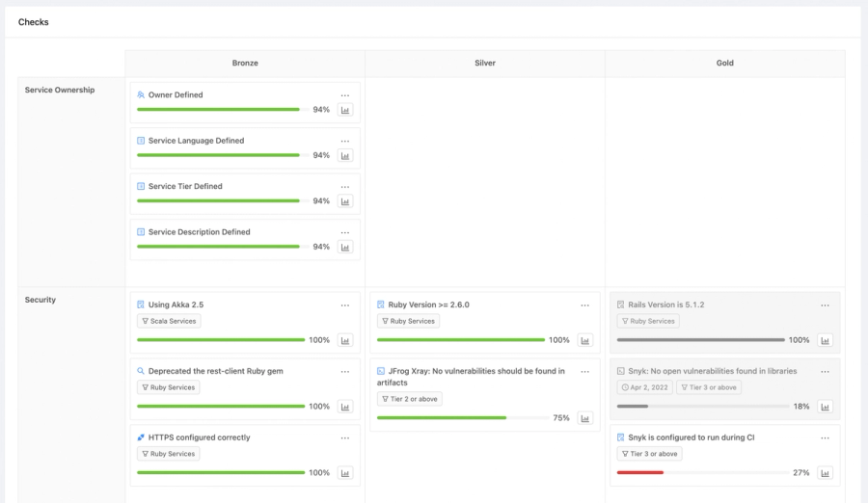Open the JFrog Xray no vulnerabilities check title

click(471, 377)
